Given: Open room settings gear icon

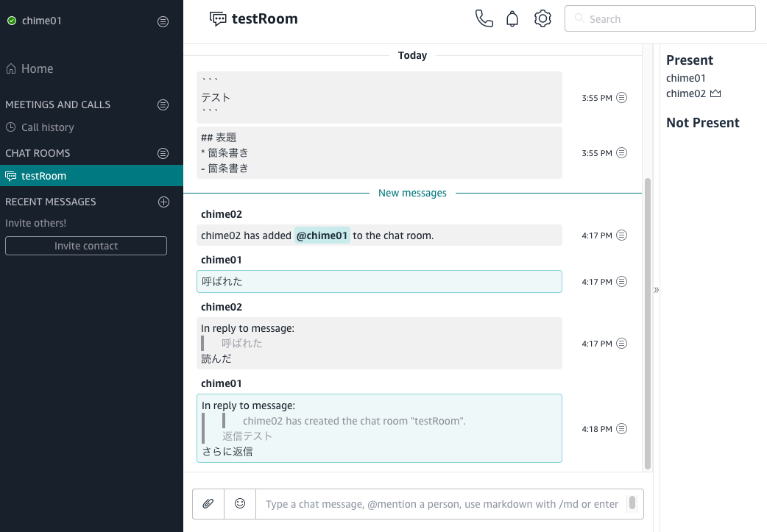Looking at the screenshot, I should (x=542, y=18).
